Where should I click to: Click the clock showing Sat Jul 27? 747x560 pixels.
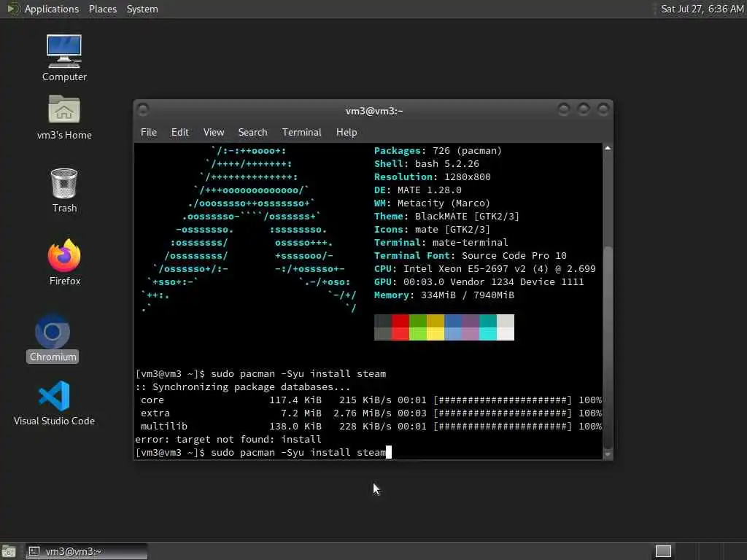pyautogui.click(x=703, y=9)
